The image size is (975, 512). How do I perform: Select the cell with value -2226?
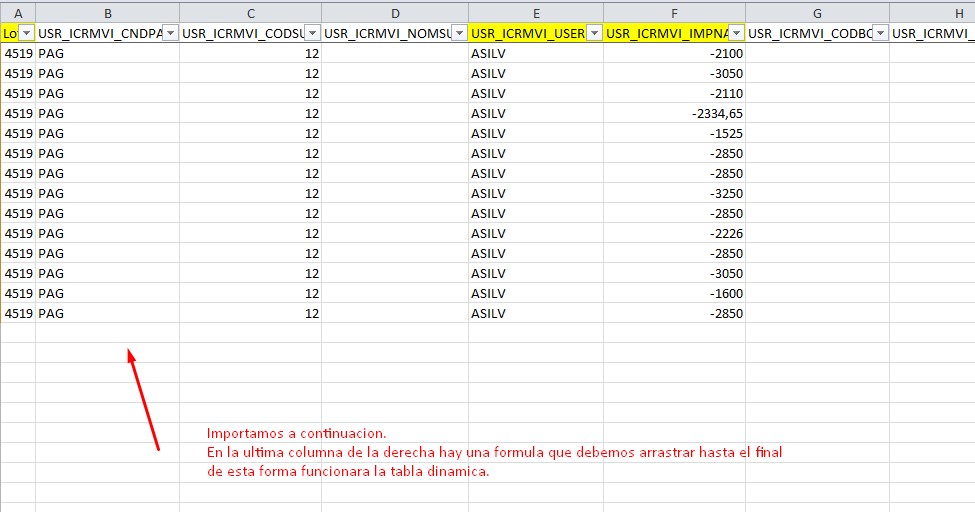coord(674,233)
